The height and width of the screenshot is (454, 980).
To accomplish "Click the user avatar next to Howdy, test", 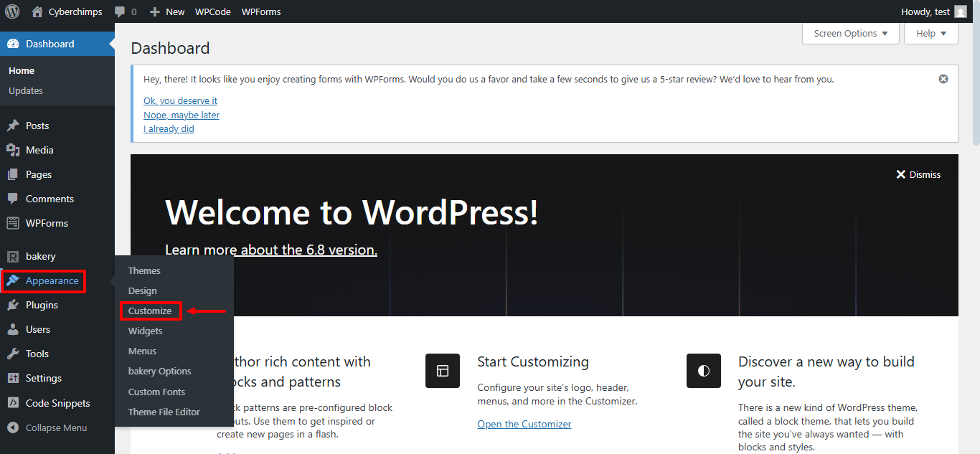I will [961, 11].
